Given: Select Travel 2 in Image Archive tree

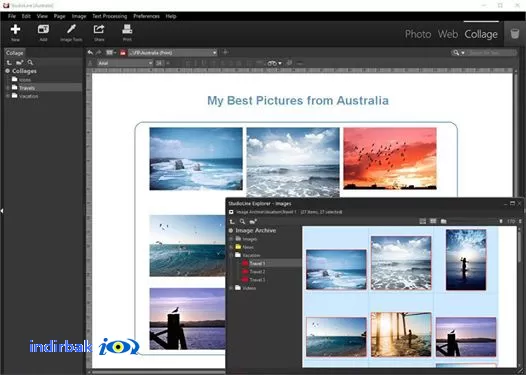Looking at the screenshot, I should pos(257,272).
